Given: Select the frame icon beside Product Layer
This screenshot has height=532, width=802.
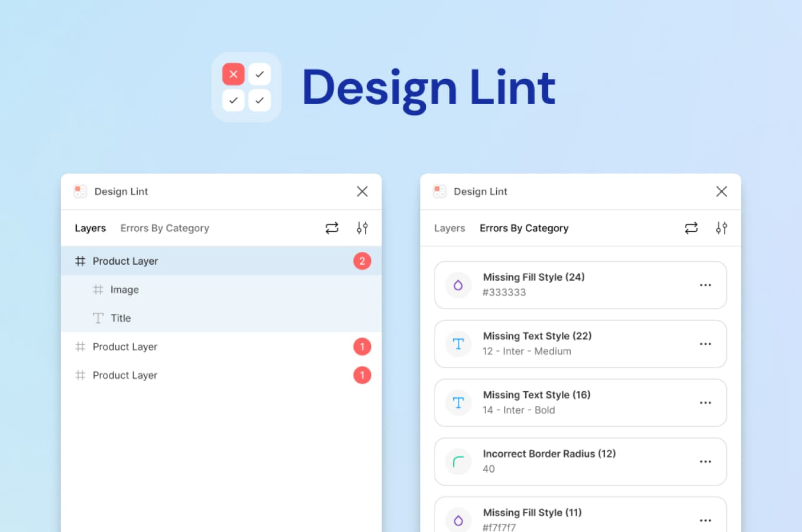Looking at the screenshot, I should click(80, 261).
